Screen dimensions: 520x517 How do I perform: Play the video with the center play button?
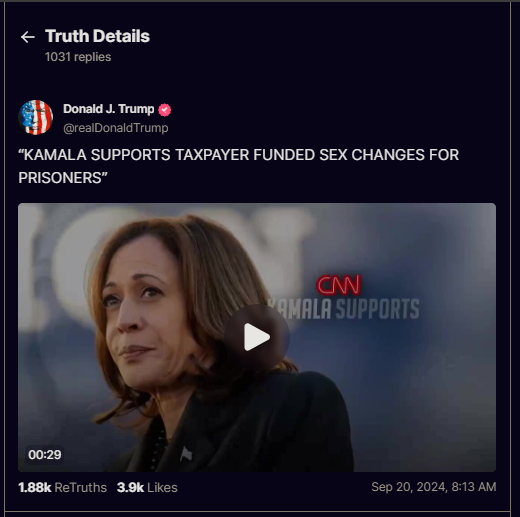coord(257,337)
